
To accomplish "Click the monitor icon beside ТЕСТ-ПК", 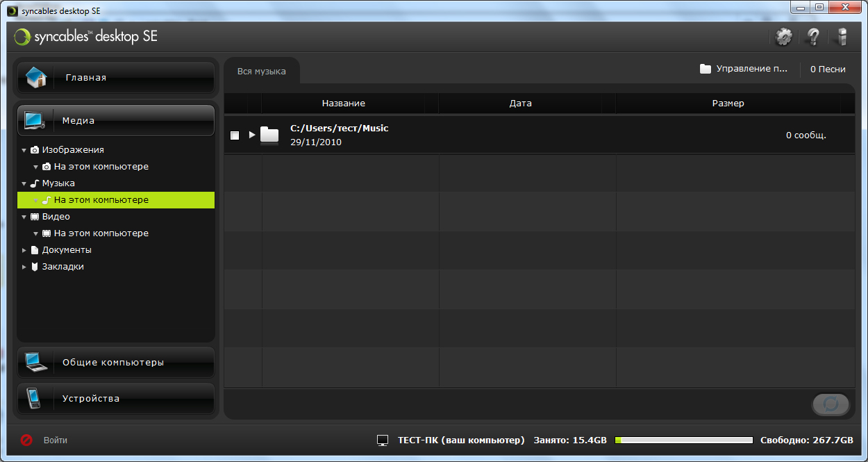I will click(x=382, y=440).
